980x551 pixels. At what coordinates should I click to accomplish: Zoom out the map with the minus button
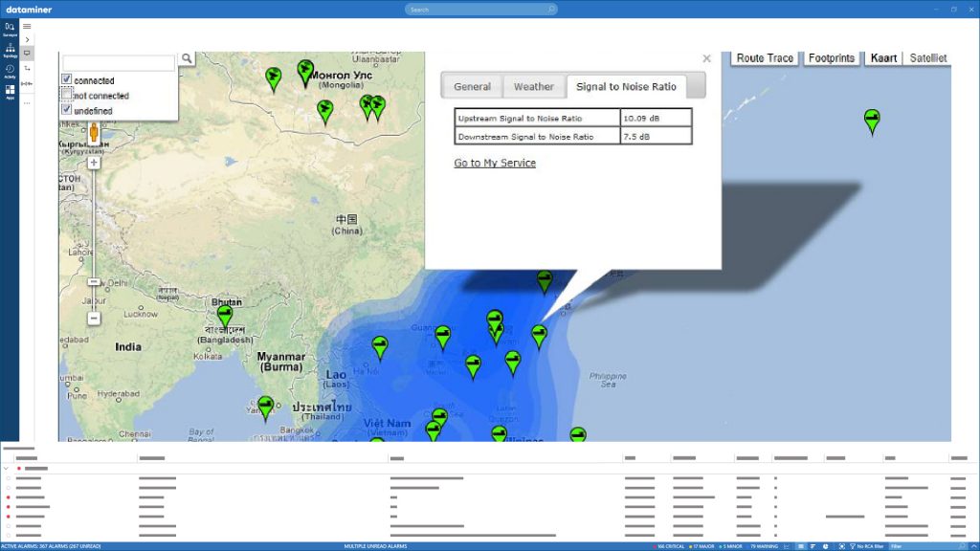94,318
